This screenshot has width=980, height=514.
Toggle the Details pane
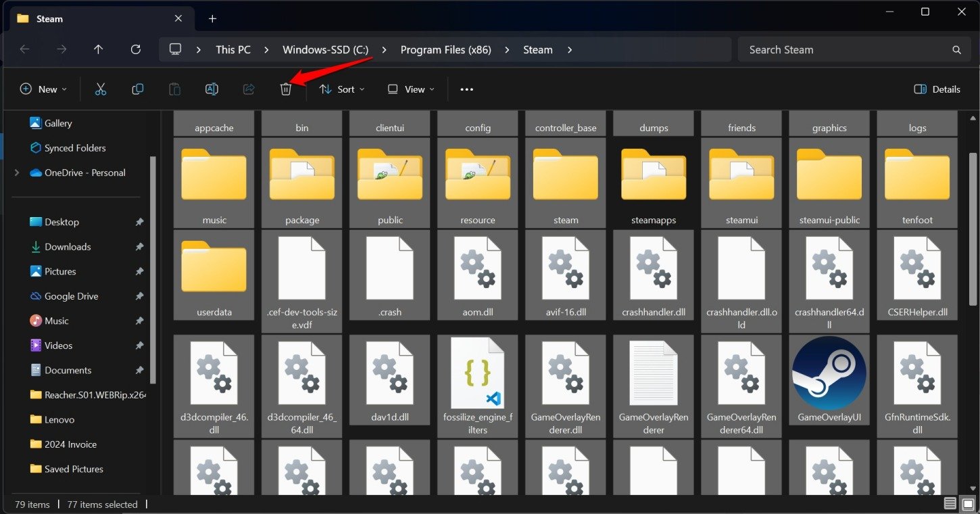pos(937,89)
